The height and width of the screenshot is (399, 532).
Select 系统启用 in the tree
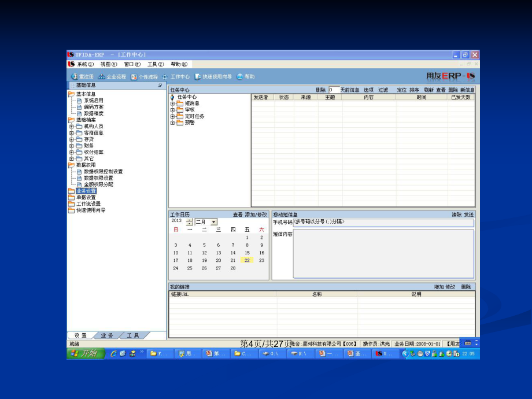(x=93, y=101)
